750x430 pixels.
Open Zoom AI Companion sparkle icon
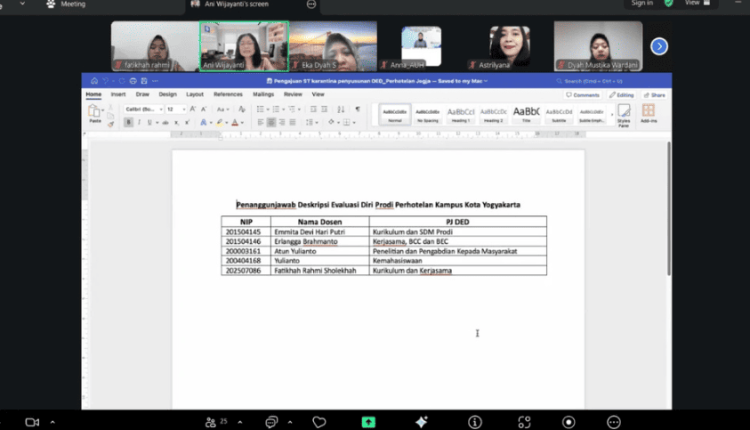(421, 422)
